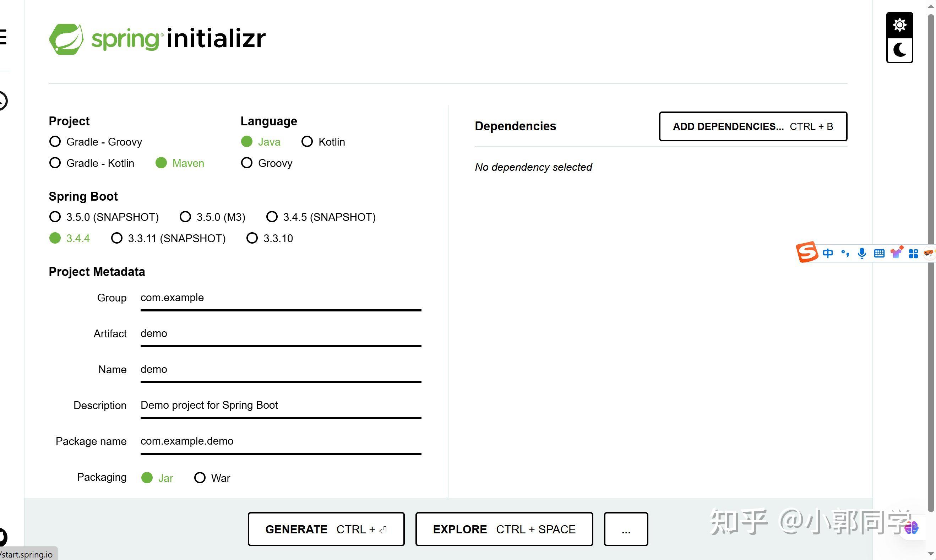Viewport: 936px width, 560px height.
Task: Click the 'initializr' title text
Action: pyautogui.click(x=216, y=38)
